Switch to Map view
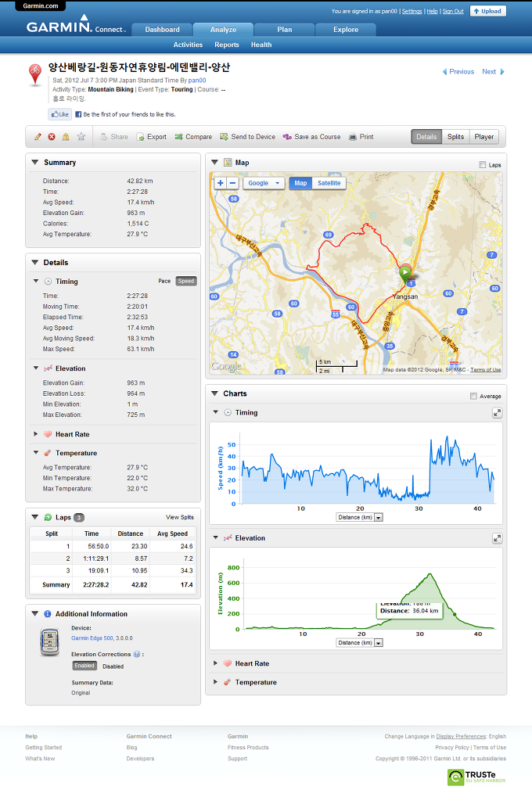The height and width of the screenshot is (801, 532). point(300,183)
